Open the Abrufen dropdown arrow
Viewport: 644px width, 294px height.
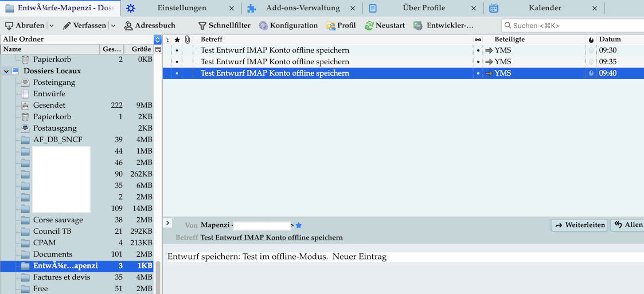click(x=51, y=26)
